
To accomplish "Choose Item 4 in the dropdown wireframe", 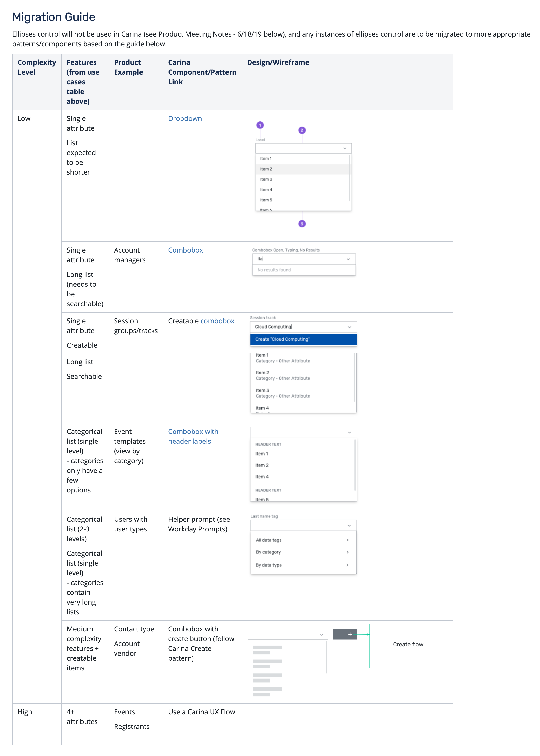I will [302, 190].
